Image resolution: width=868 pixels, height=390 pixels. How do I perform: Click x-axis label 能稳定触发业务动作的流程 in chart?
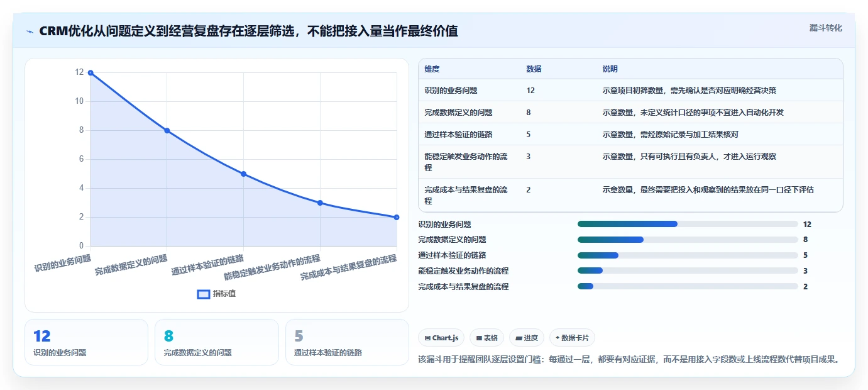coord(272,268)
